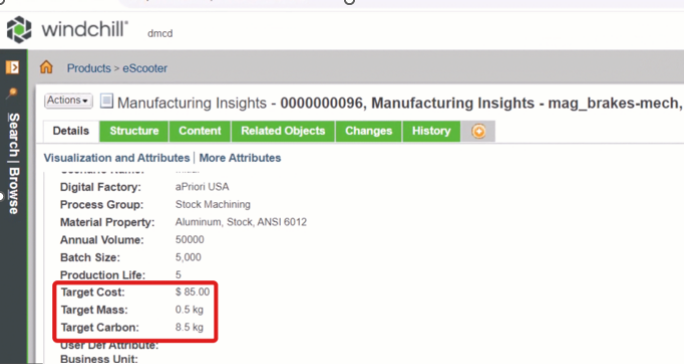Click the Products breadcrumb link
Screen dimensions: 684x364
[89, 68]
